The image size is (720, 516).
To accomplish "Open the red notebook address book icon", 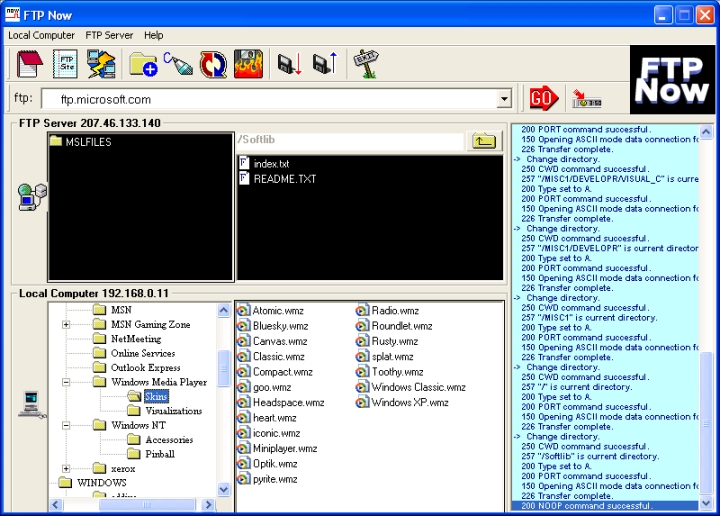I will [29, 64].
